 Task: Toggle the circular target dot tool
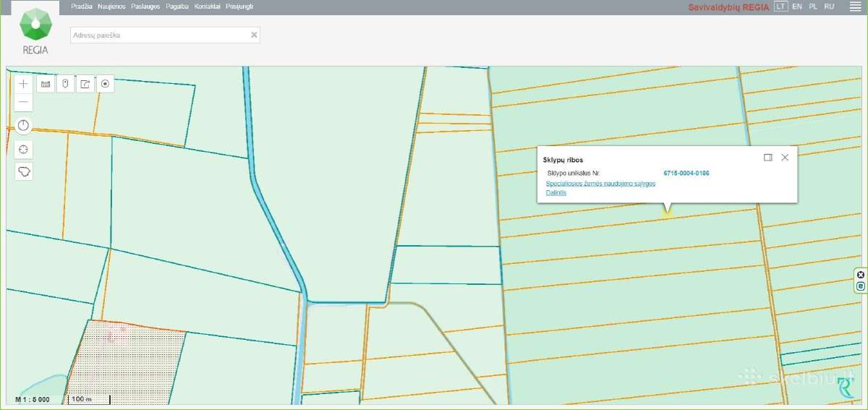click(106, 84)
